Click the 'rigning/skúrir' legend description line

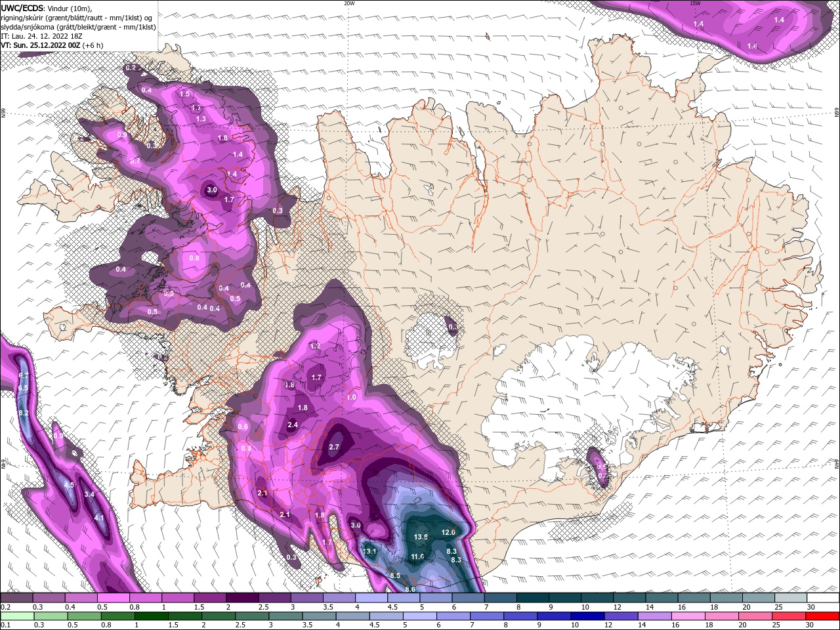[x=77, y=18]
